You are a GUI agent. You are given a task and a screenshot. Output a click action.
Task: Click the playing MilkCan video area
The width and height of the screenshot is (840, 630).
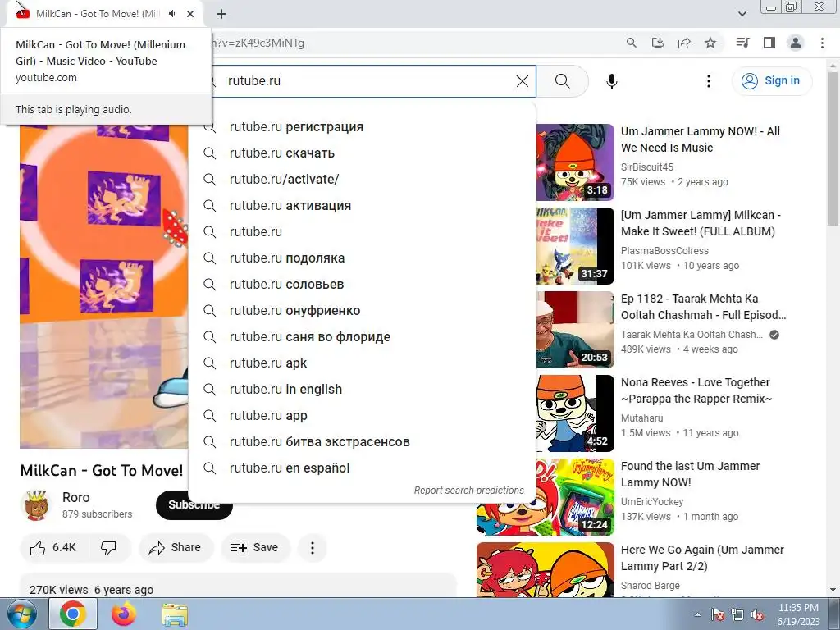(x=104, y=286)
